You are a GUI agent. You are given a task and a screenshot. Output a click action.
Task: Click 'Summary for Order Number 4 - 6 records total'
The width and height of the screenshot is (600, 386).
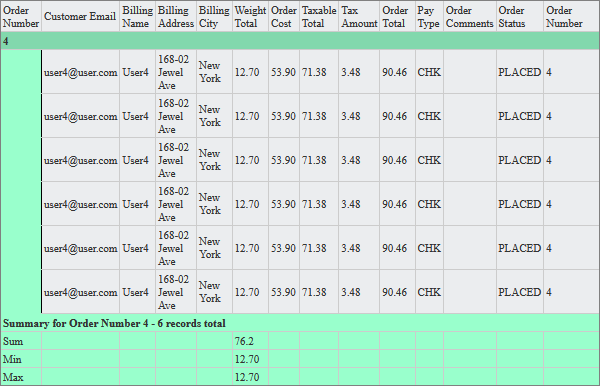pos(114,323)
